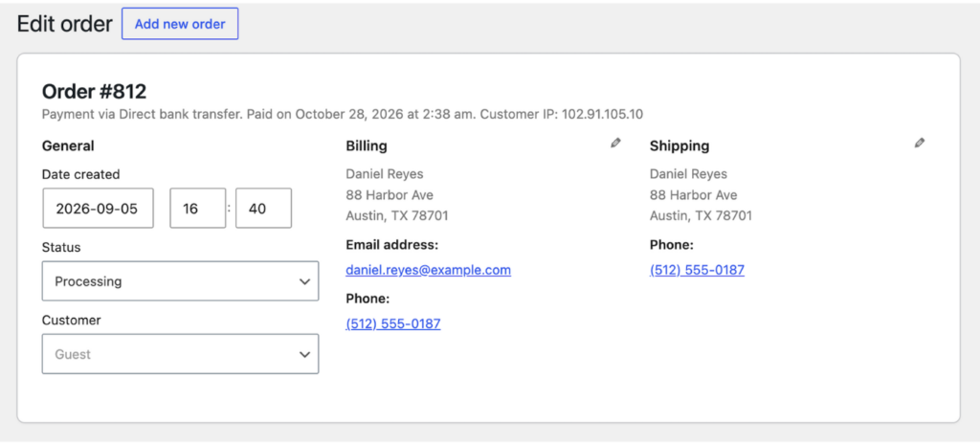Click 88 Harbor Ave under Billing
The width and height of the screenshot is (980, 445).
[390, 195]
